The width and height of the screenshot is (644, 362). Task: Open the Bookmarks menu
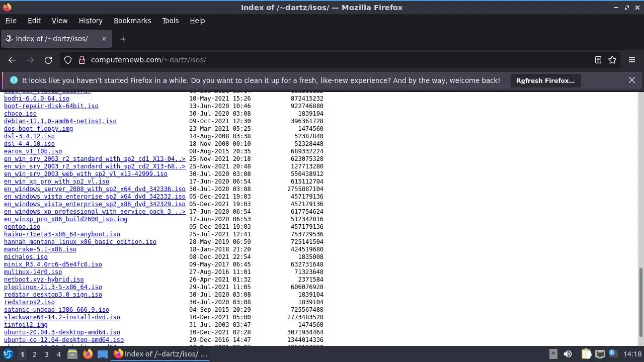point(132,21)
